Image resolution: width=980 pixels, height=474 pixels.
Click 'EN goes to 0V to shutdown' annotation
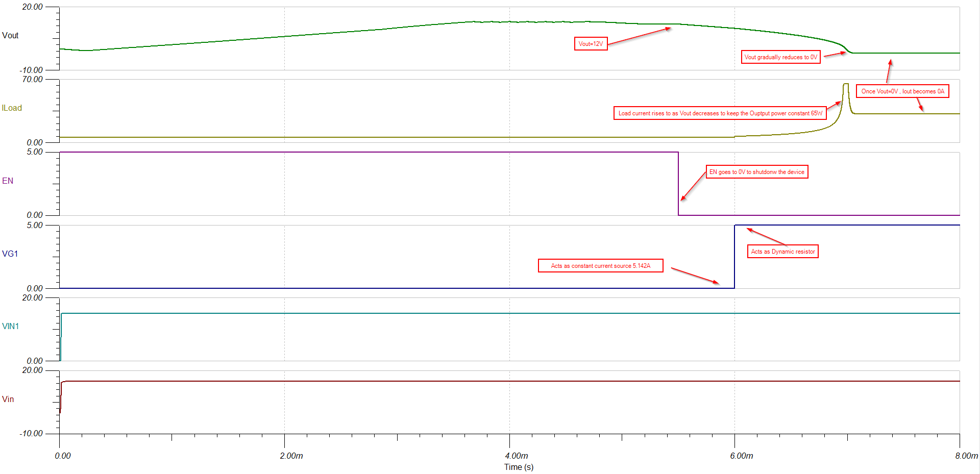click(x=757, y=172)
